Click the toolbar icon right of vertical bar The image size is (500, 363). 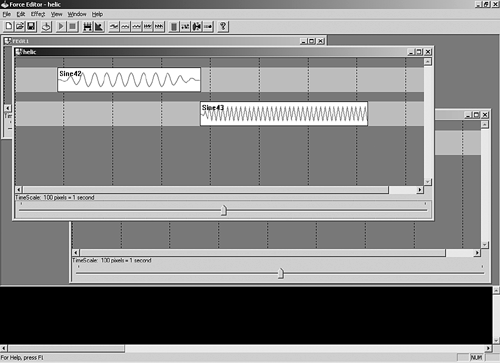tap(185, 26)
